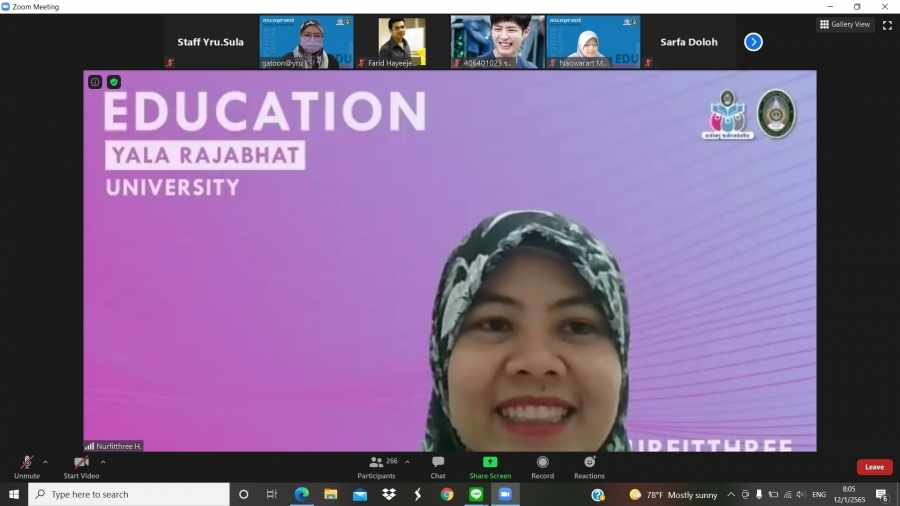Show next participants with blue arrow
This screenshot has height=506, width=900.
coord(754,42)
